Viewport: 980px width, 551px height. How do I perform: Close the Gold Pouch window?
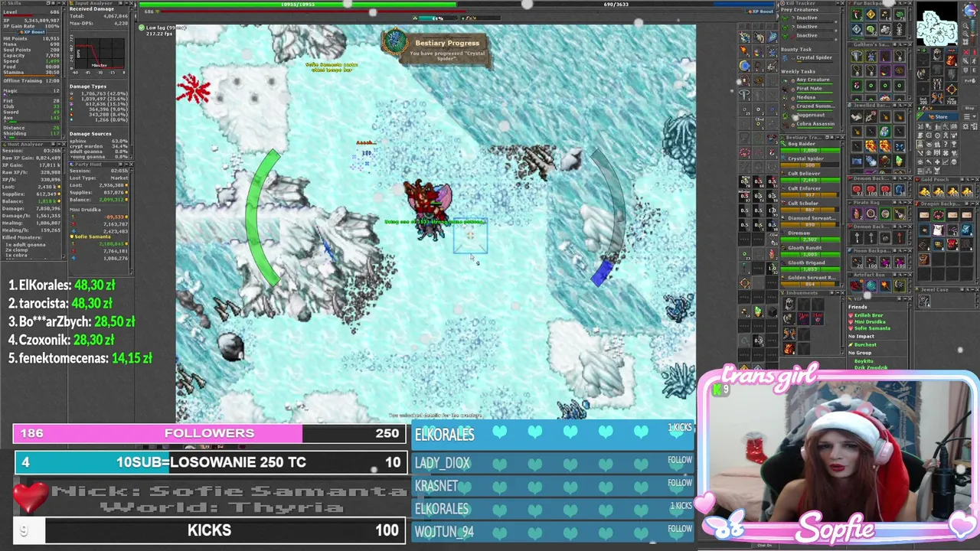[977, 179]
